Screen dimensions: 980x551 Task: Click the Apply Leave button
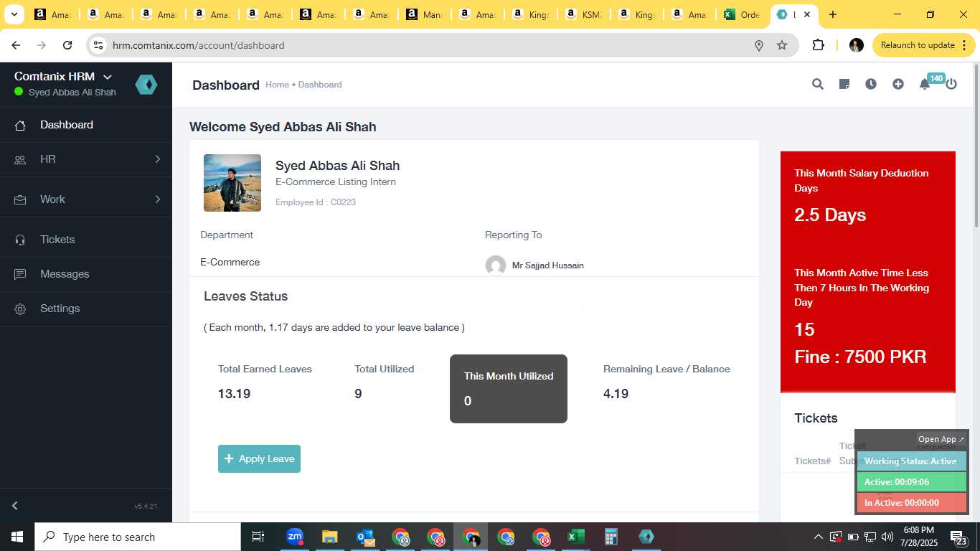pos(259,458)
